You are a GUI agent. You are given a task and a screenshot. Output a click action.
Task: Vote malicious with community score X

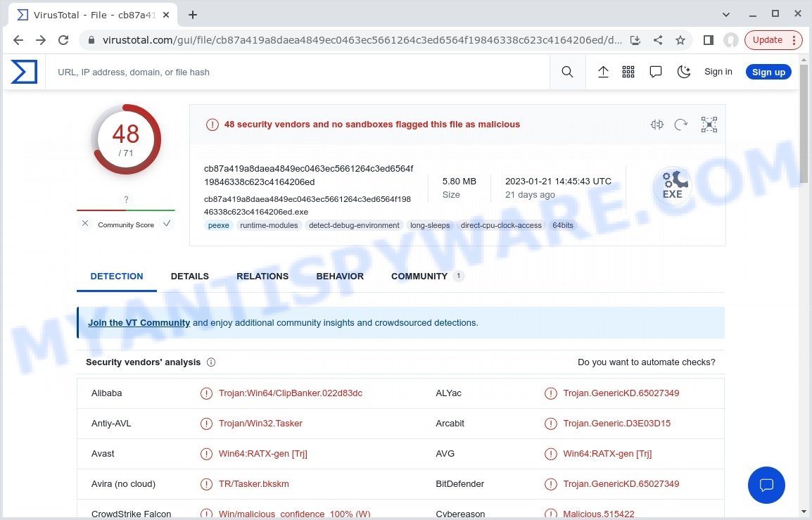(x=85, y=223)
